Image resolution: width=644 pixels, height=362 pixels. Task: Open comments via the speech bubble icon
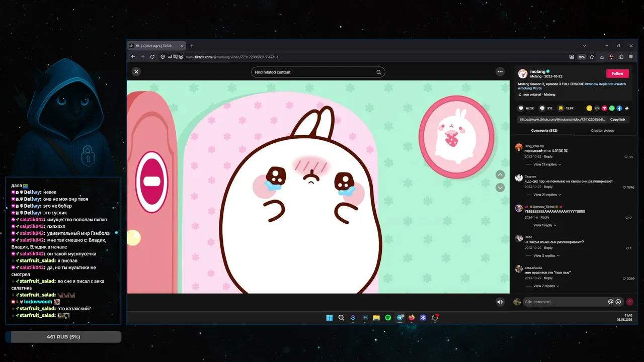[x=542, y=108]
